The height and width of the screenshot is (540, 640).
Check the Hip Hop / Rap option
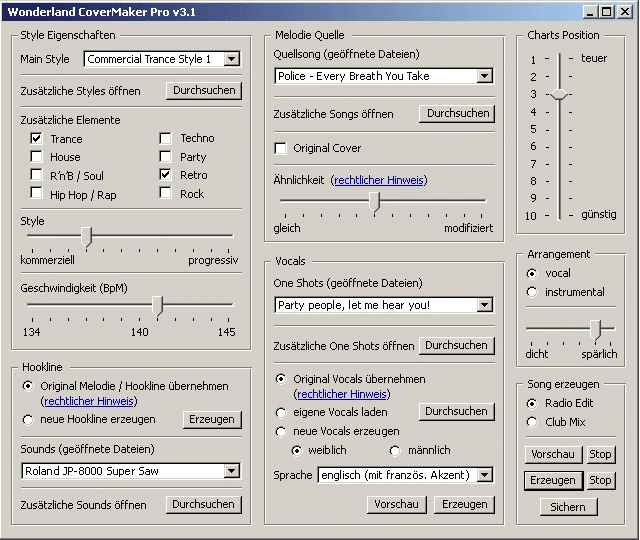point(37,194)
